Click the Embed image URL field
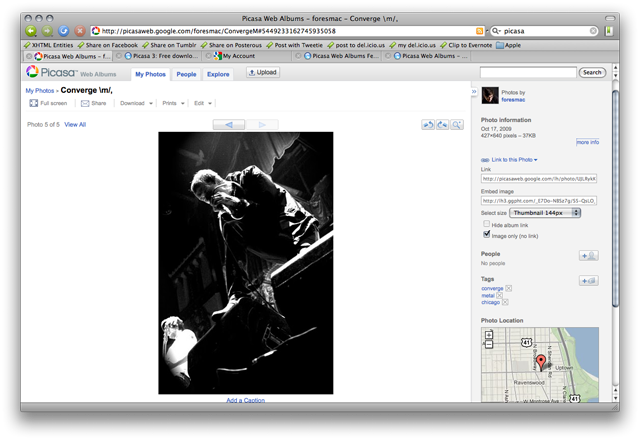The width and height of the screenshot is (640, 440). click(539, 200)
